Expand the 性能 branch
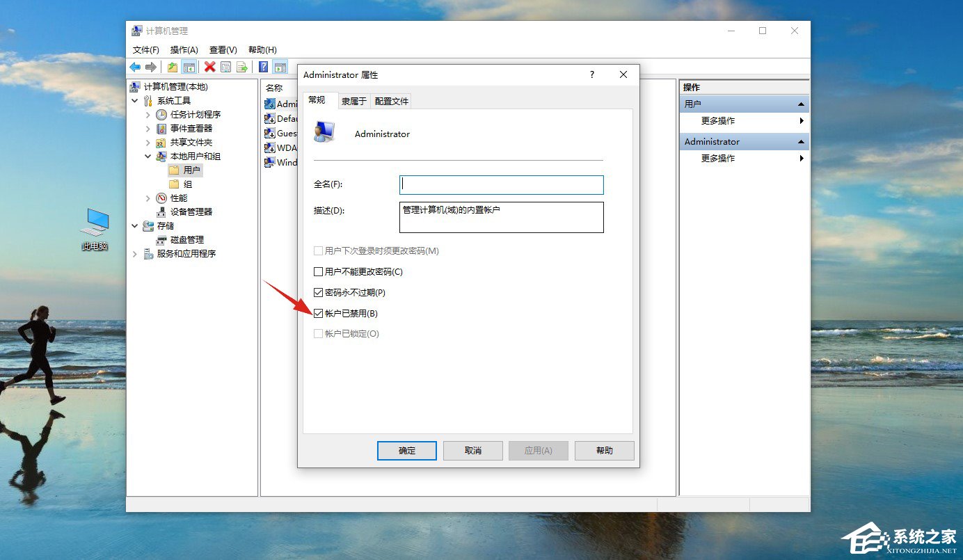The width and height of the screenshot is (963, 560). [x=148, y=198]
